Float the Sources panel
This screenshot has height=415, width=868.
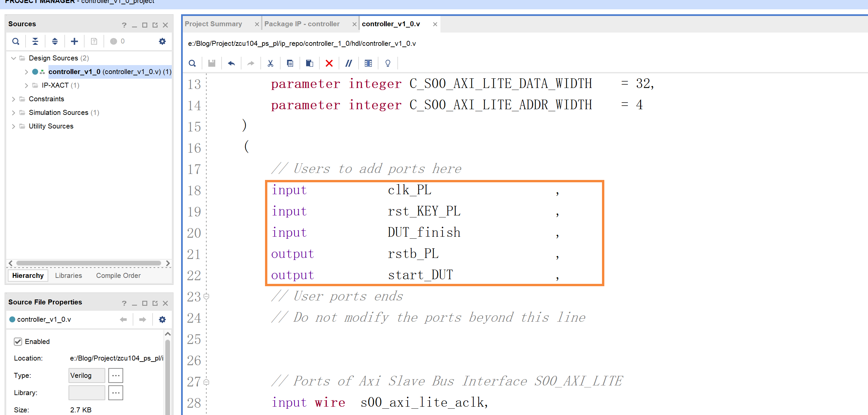pyautogui.click(x=155, y=25)
